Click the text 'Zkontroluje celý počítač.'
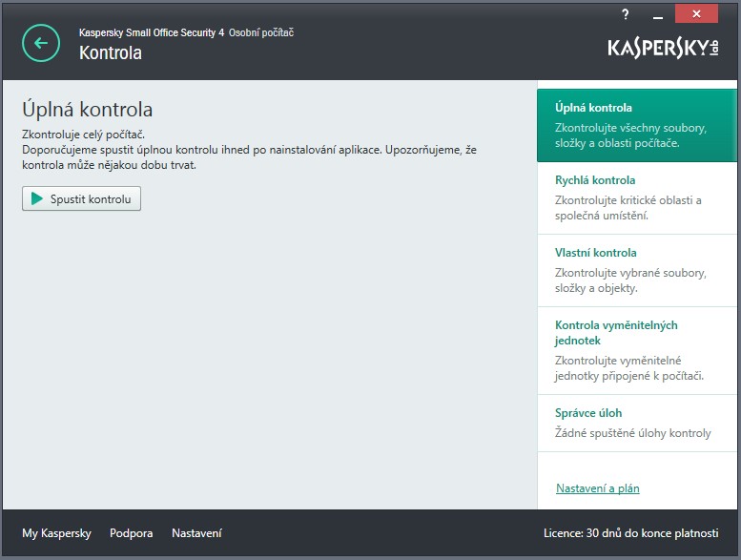 point(83,135)
